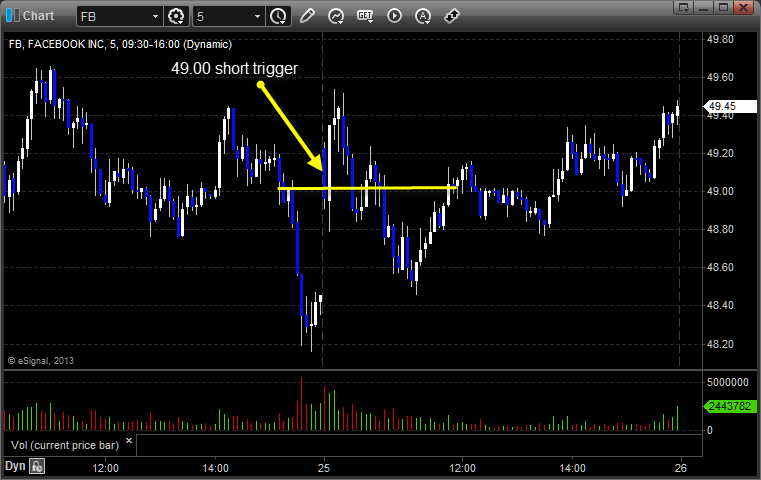Click the symbol link icon
The width and height of the screenshot is (761, 480).
click(x=452, y=16)
